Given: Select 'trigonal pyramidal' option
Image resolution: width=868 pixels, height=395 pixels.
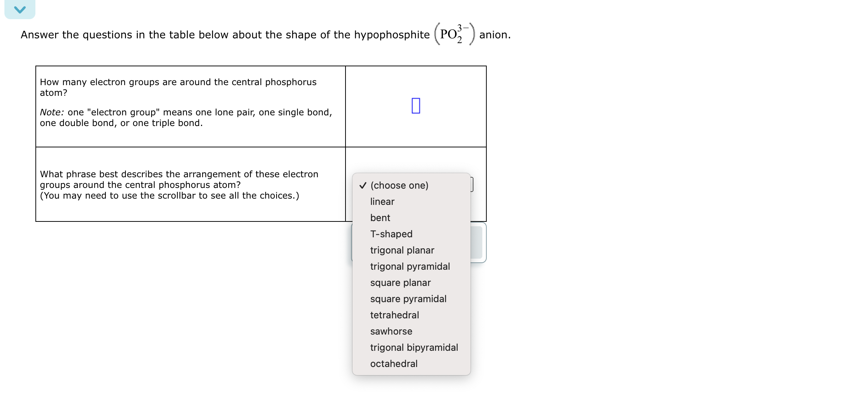Looking at the screenshot, I should point(410,266).
